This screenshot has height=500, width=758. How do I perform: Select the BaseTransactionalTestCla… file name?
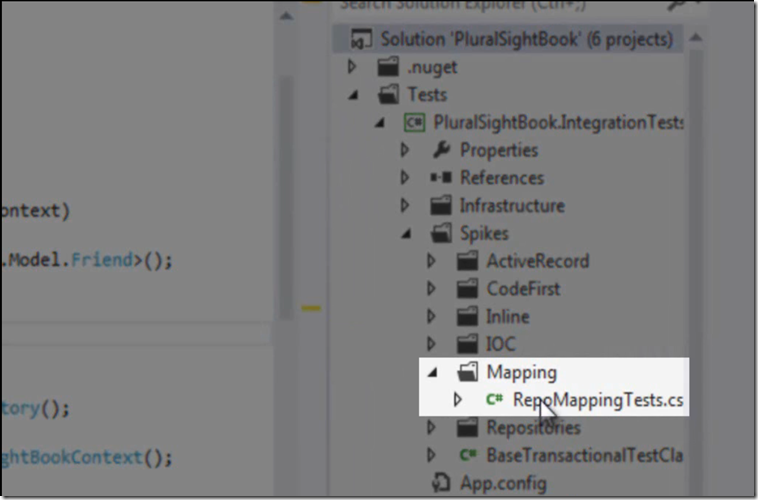pyautogui.click(x=584, y=455)
